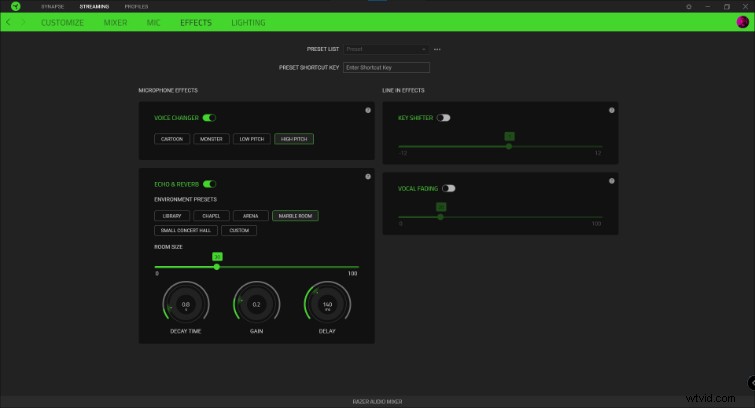The width and height of the screenshot is (755, 408).
Task: Switch to the Profiles tab
Action: [x=136, y=7]
